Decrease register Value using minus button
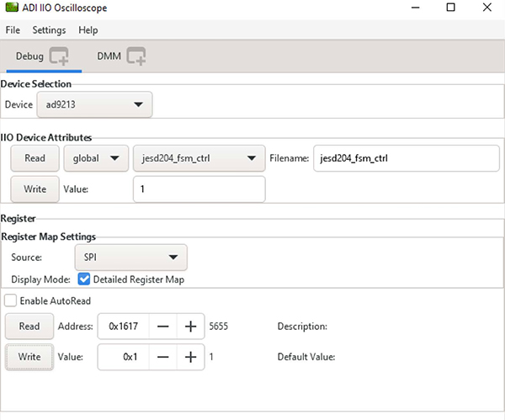 click(x=163, y=357)
